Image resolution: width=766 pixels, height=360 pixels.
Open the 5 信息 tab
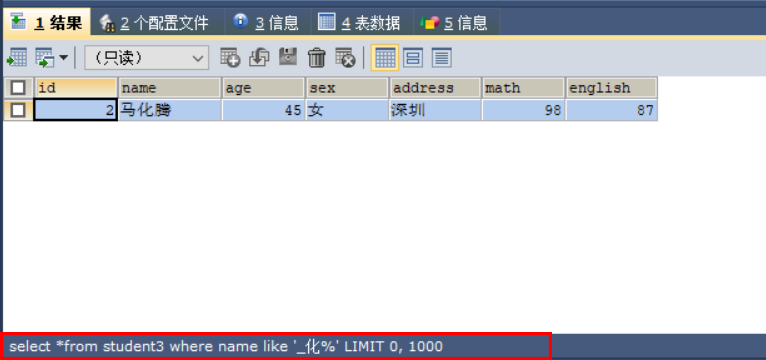pyautogui.click(x=454, y=22)
